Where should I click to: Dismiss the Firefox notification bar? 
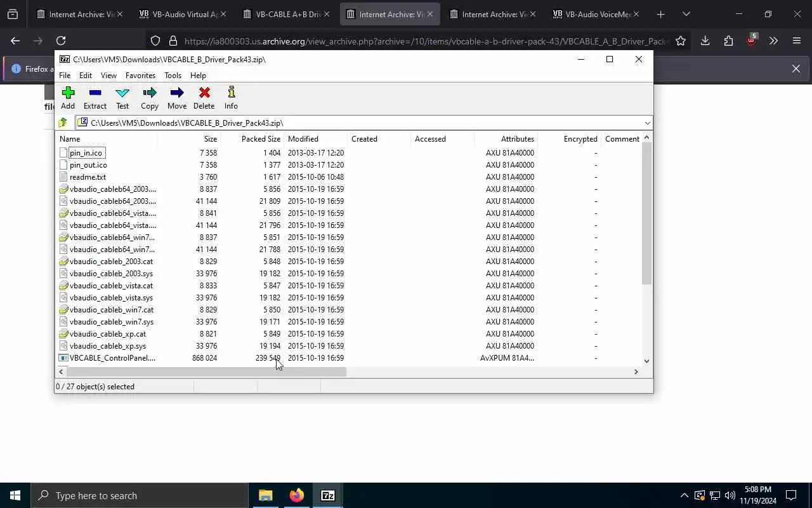click(x=796, y=69)
